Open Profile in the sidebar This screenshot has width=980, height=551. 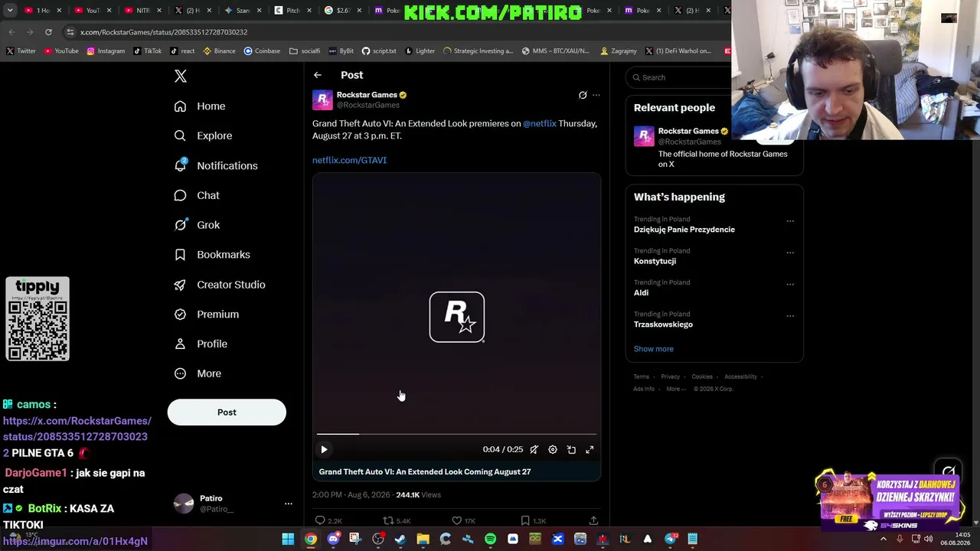tap(201, 344)
